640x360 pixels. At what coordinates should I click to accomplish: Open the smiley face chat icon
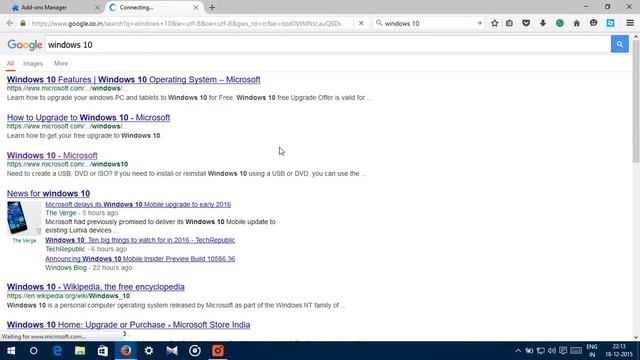[593, 23]
